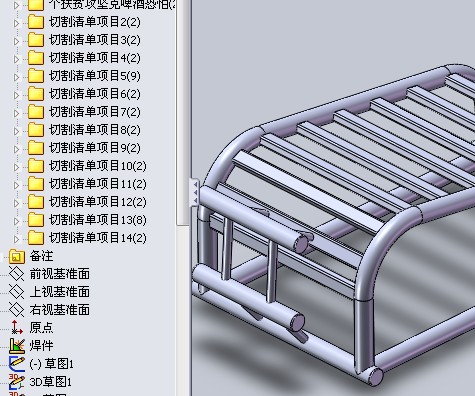Select 切割清单项目11(2) text label
This screenshot has height=396, width=475.
click(98, 184)
